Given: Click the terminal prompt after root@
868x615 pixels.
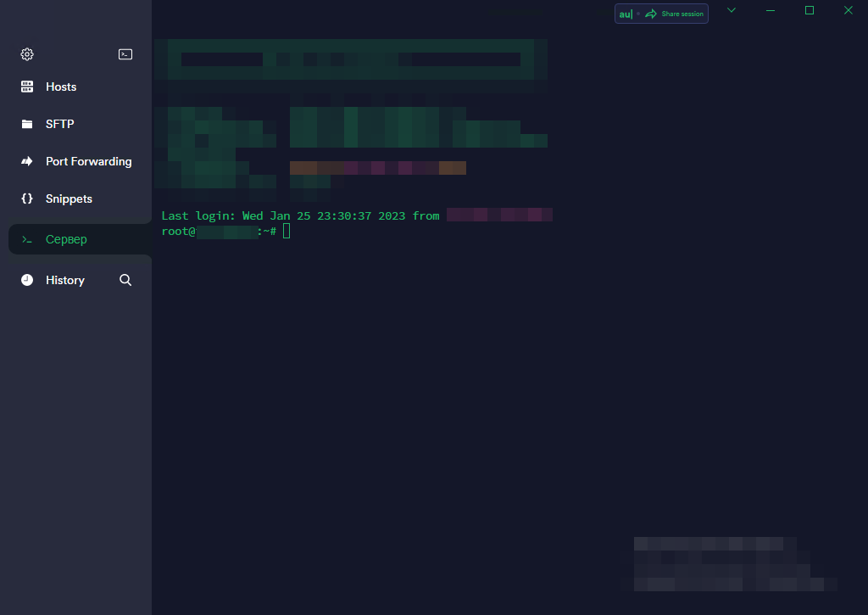Looking at the screenshot, I should tap(286, 231).
